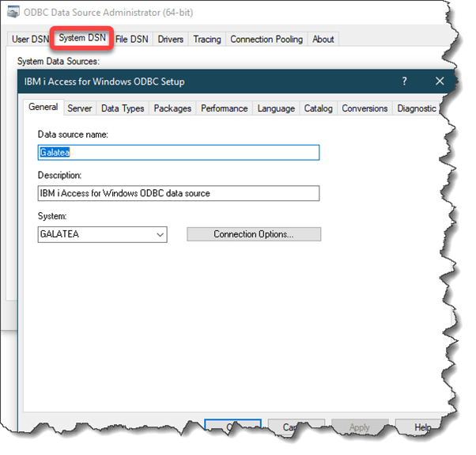Open the Data Types tab
Viewport: 476px width, 455px height.
tap(123, 108)
